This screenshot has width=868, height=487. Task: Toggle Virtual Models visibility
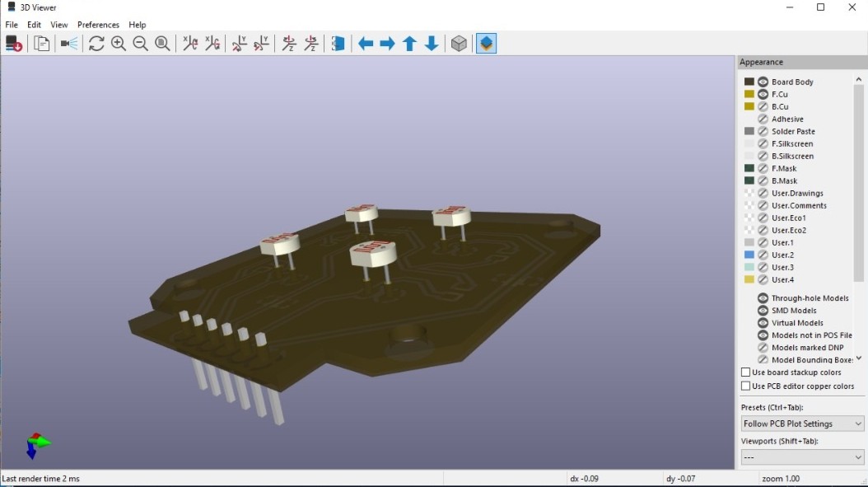pyautogui.click(x=763, y=322)
